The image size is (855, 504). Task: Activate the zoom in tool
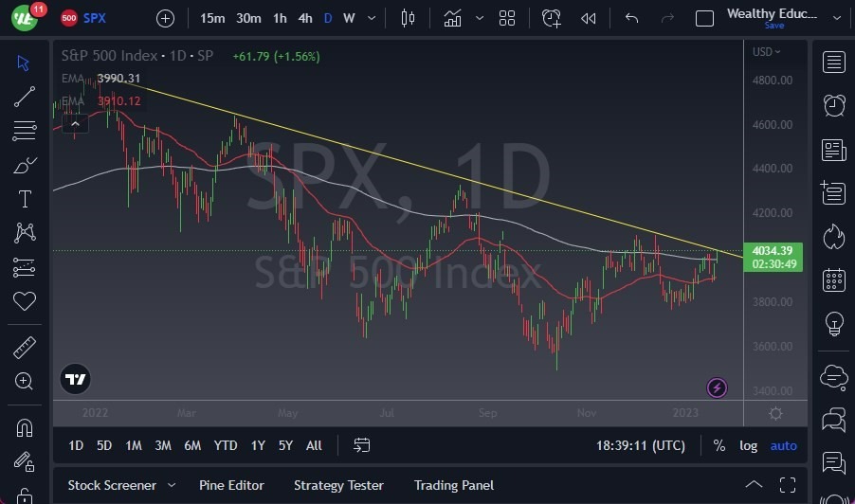tap(24, 381)
